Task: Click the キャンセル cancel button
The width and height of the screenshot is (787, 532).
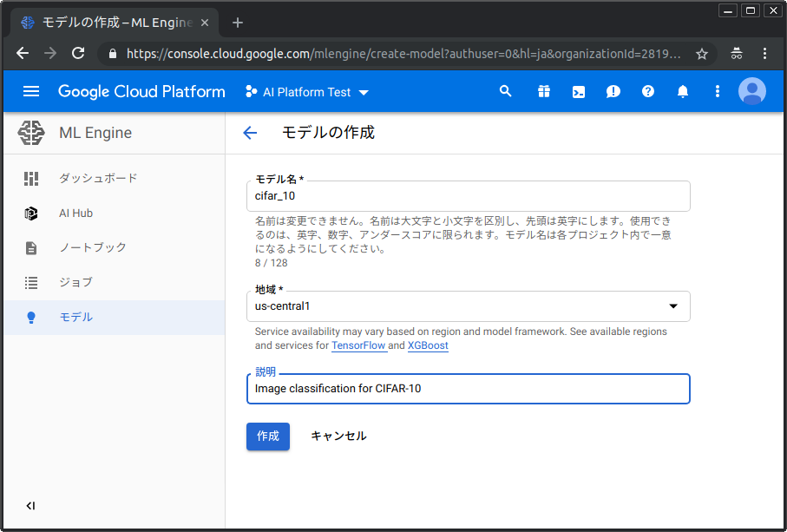Action: 338,437
